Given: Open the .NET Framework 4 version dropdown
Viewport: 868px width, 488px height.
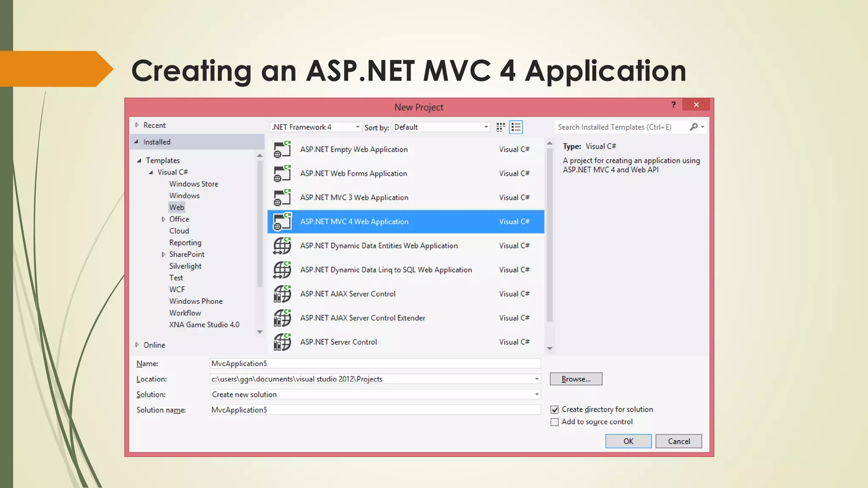Looking at the screenshot, I should click(358, 127).
